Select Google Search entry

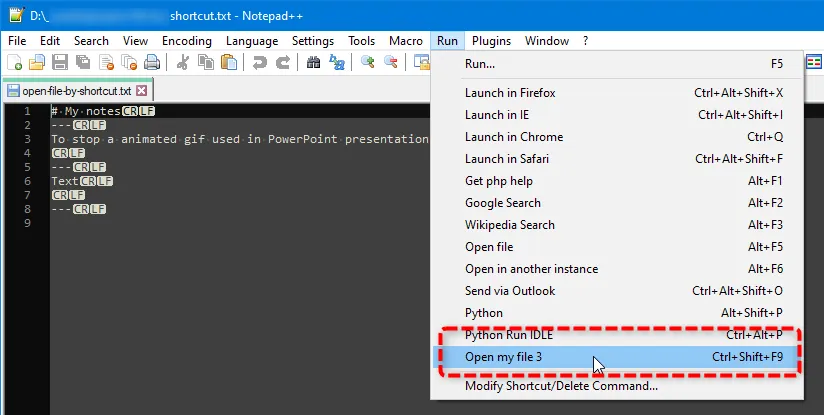tap(617, 203)
